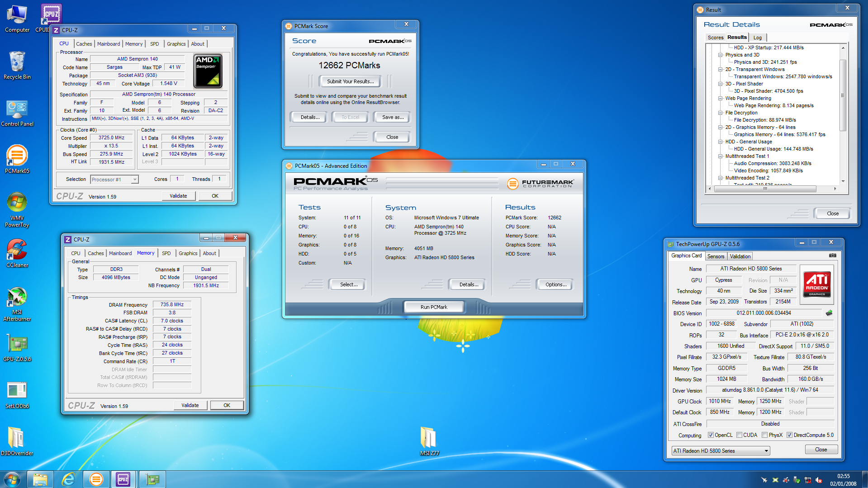
Task: Open the Mainboard tab in upper CPU-Z
Action: click(x=109, y=44)
